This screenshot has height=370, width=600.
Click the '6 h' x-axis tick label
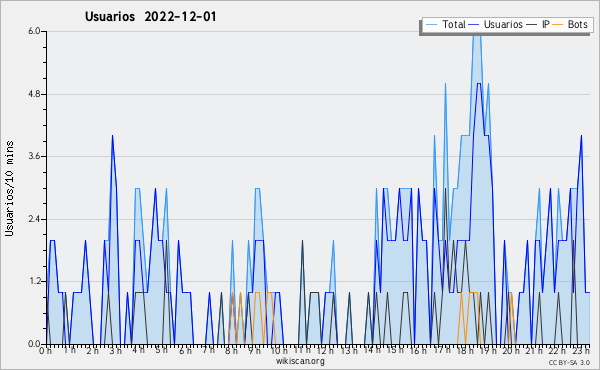tap(186, 351)
